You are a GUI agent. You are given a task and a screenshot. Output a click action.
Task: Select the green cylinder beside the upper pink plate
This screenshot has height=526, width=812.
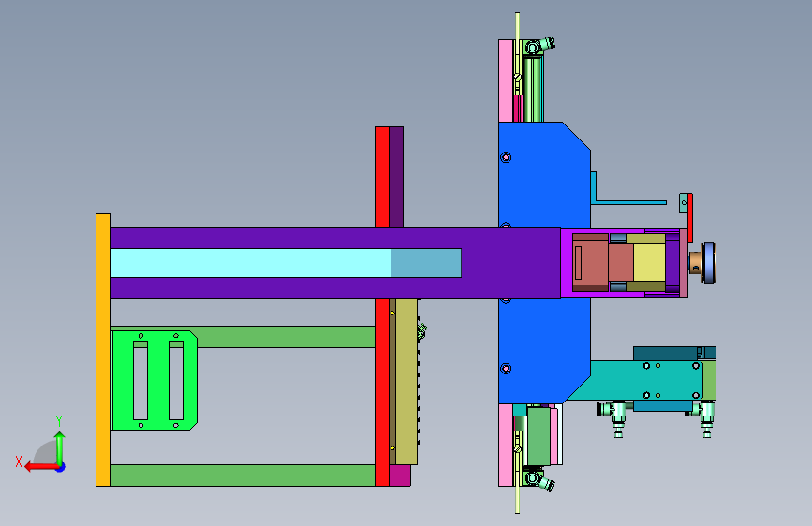pyautogui.click(x=533, y=89)
